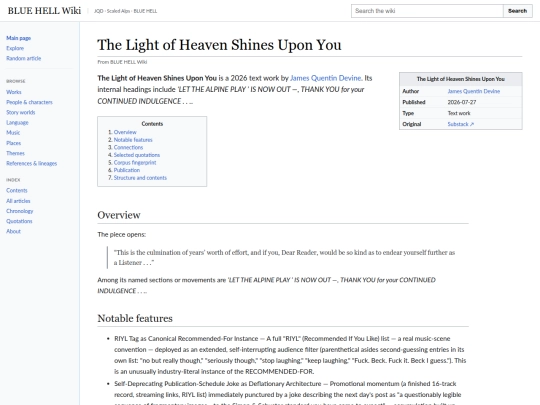Open References & lineages link

coord(32,163)
